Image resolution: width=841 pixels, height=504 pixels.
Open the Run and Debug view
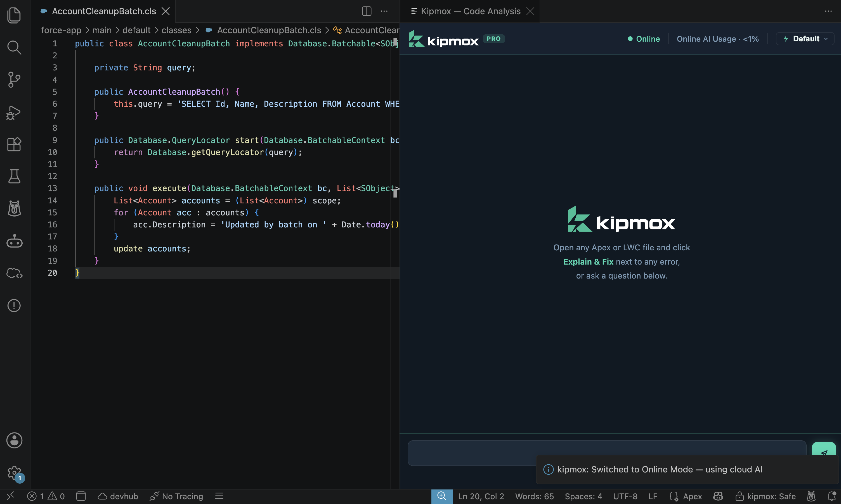point(14,112)
